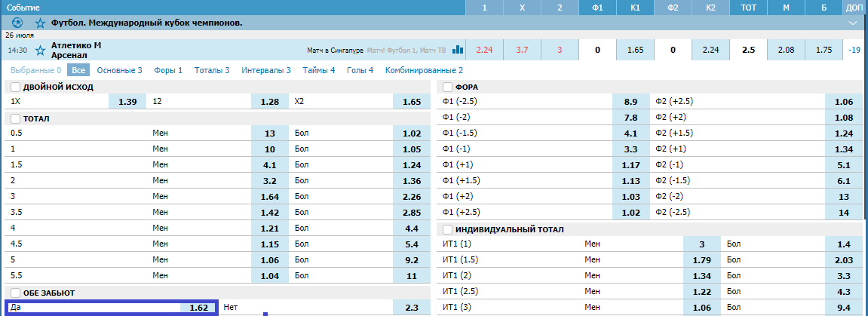Tick the Индивидуальный тотал checkbox
Viewport: 868px width, 316px height.
(448, 230)
